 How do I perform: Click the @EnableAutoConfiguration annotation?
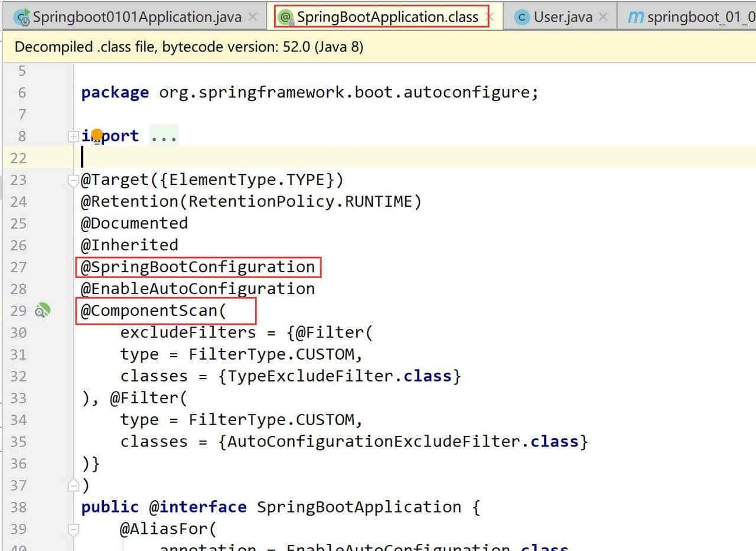(x=198, y=289)
